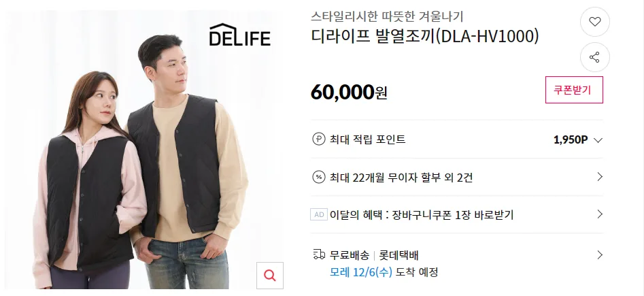Open 최대 22개월 무이자 할부 외 2건 link
Image resolution: width=644 pixels, height=296 pixels.
point(401,178)
